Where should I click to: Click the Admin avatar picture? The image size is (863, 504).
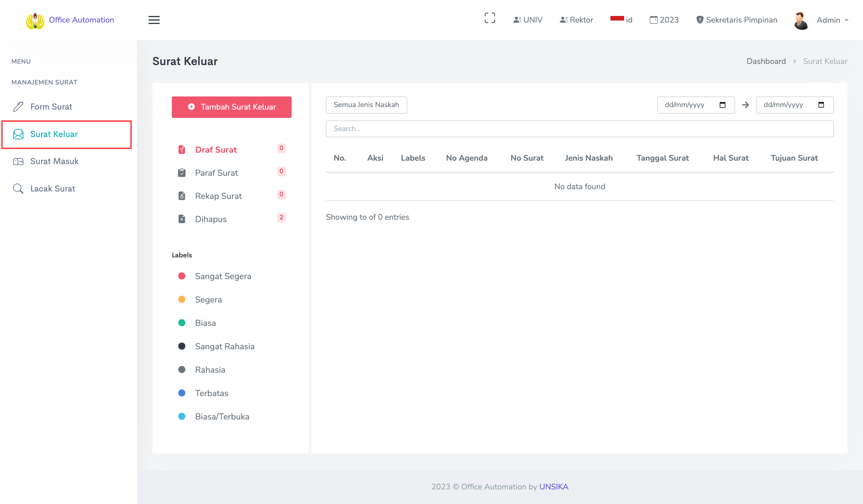click(x=801, y=21)
